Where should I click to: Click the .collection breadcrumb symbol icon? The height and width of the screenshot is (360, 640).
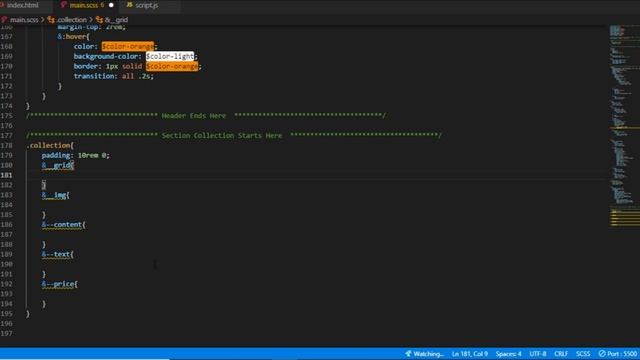click(x=51, y=20)
